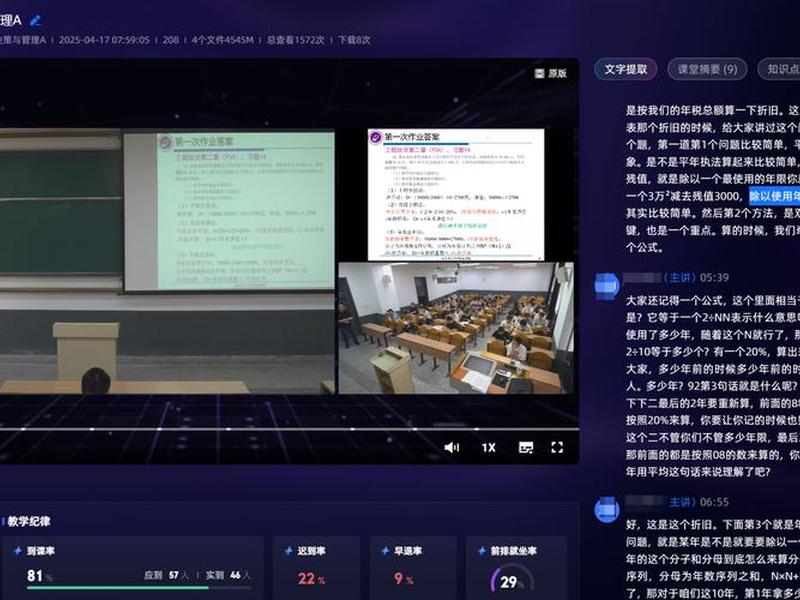Click the pencil edit icon beside the title
The width and height of the screenshot is (800, 600).
click(x=35, y=20)
